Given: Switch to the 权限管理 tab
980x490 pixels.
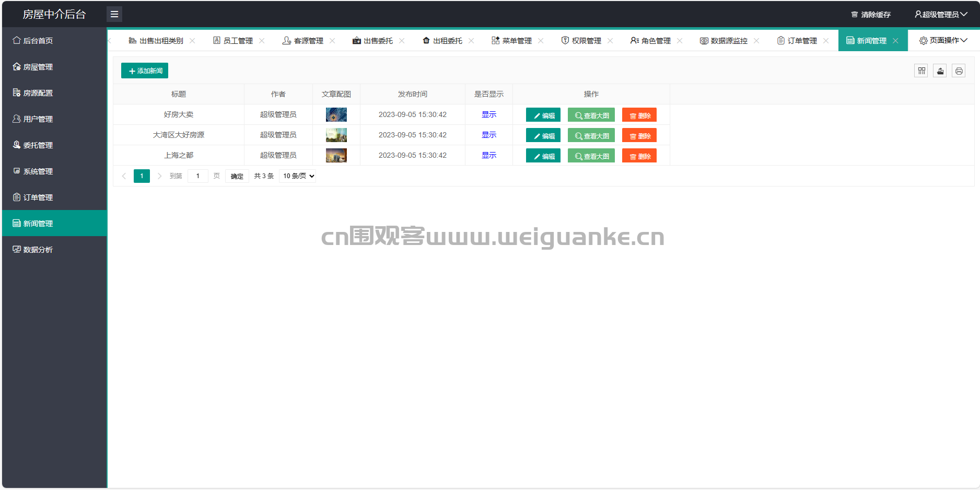Looking at the screenshot, I should 581,41.
